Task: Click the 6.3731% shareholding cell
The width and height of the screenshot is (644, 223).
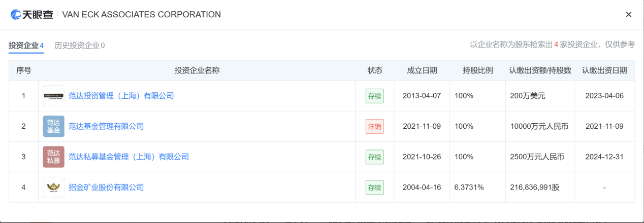Action: click(469, 187)
